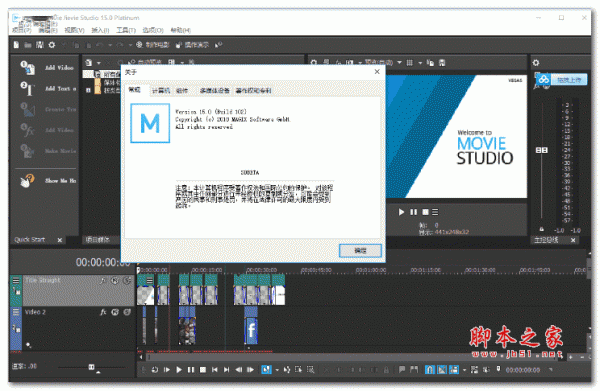Solo the first video track
600x391 pixels.
[x=127, y=281]
